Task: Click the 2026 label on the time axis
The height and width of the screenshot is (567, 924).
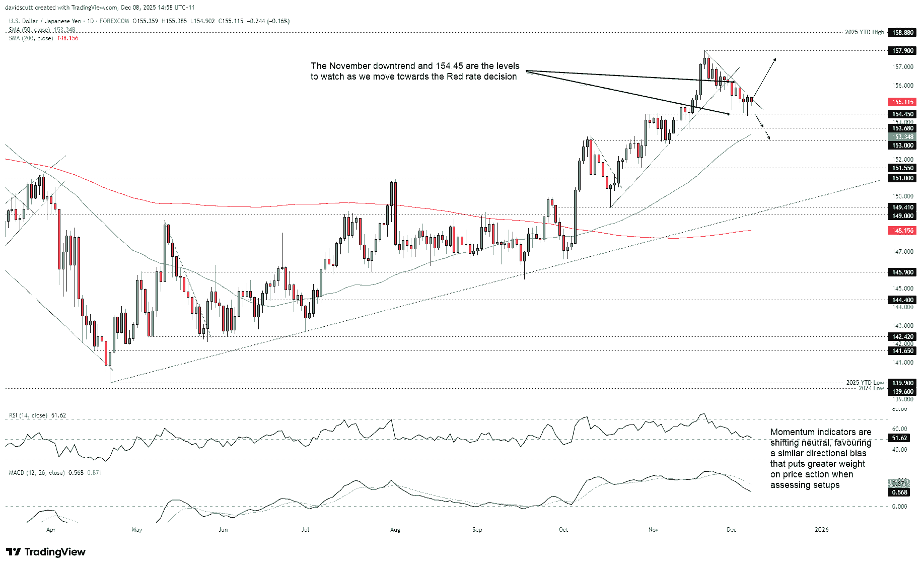Action: point(822,530)
